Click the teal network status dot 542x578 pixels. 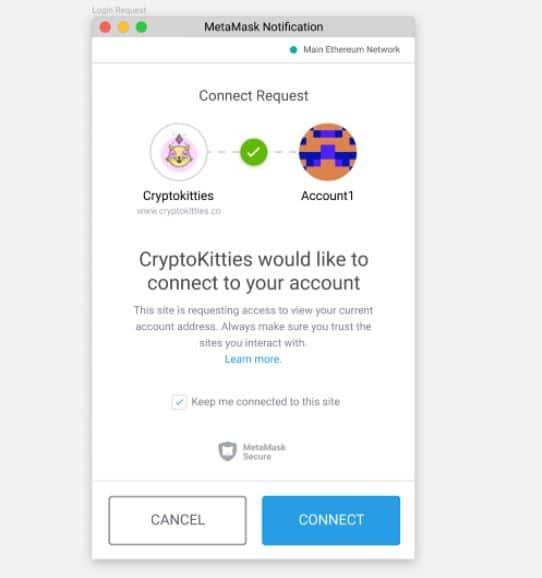pyautogui.click(x=293, y=50)
